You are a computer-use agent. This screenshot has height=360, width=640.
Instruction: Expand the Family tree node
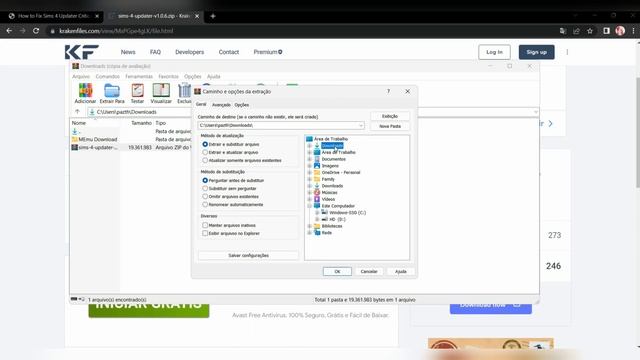tap(309, 179)
